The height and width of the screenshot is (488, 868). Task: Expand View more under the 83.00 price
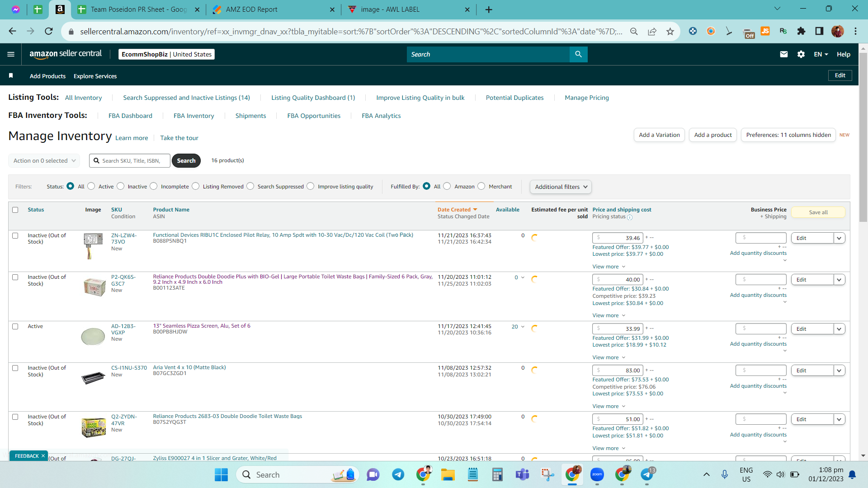click(609, 406)
